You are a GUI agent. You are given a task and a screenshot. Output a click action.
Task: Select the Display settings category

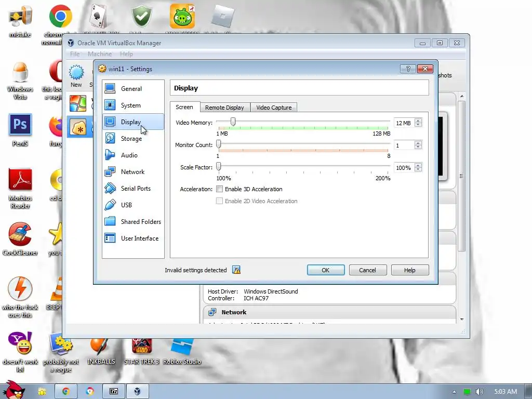(x=133, y=122)
